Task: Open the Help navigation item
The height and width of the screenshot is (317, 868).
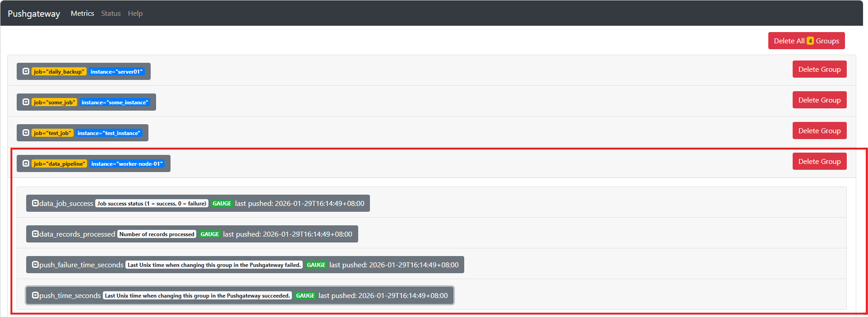Action: (135, 14)
